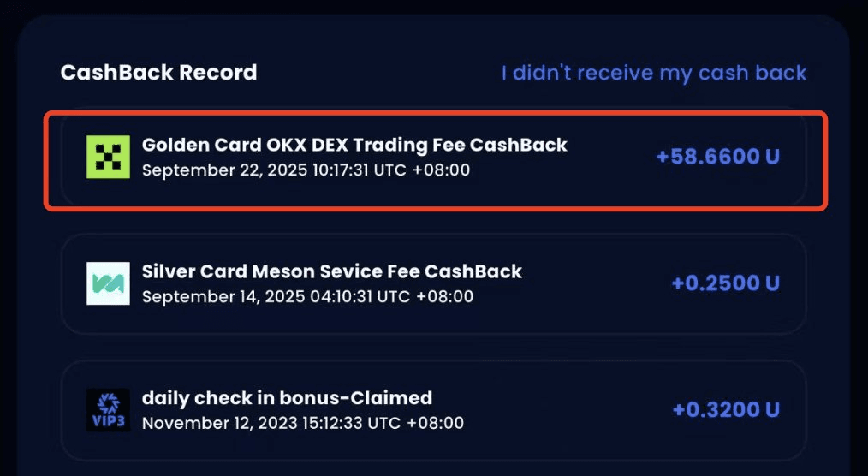Click the +58.6600 U cashback amount

tap(717, 157)
